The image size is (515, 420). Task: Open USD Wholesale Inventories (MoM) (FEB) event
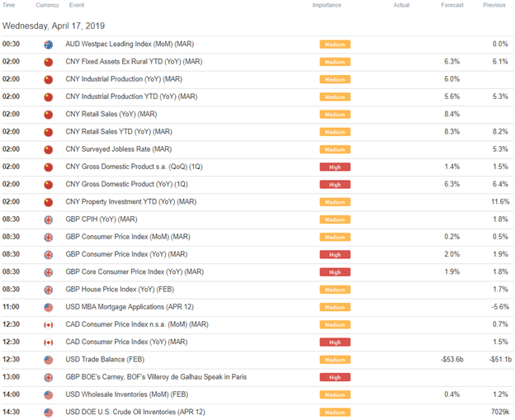point(127,394)
